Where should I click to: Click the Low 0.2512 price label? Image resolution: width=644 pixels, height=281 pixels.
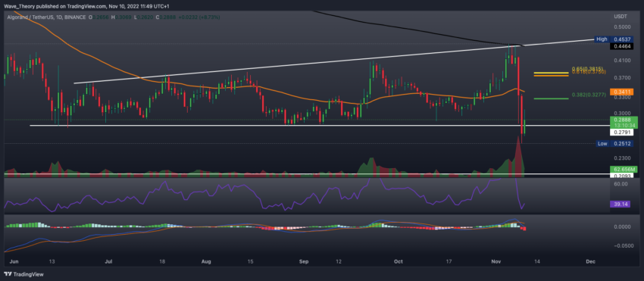[x=614, y=143]
